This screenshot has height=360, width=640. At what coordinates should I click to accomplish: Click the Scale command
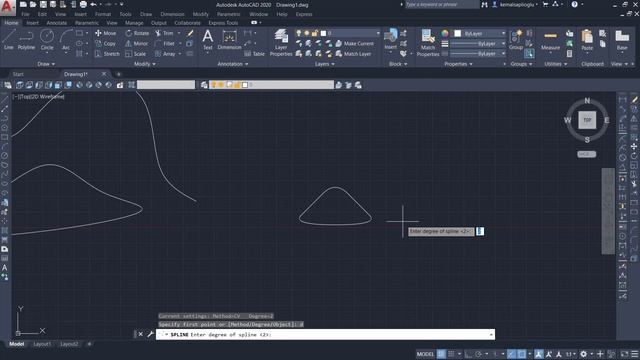(x=136, y=54)
